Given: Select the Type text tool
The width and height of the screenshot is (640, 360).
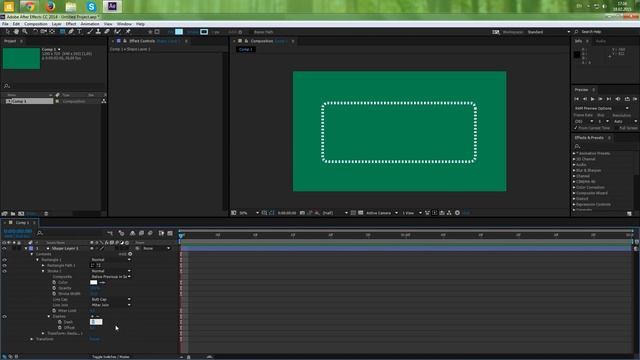Looking at the screenshot, I should pos(80,31).
